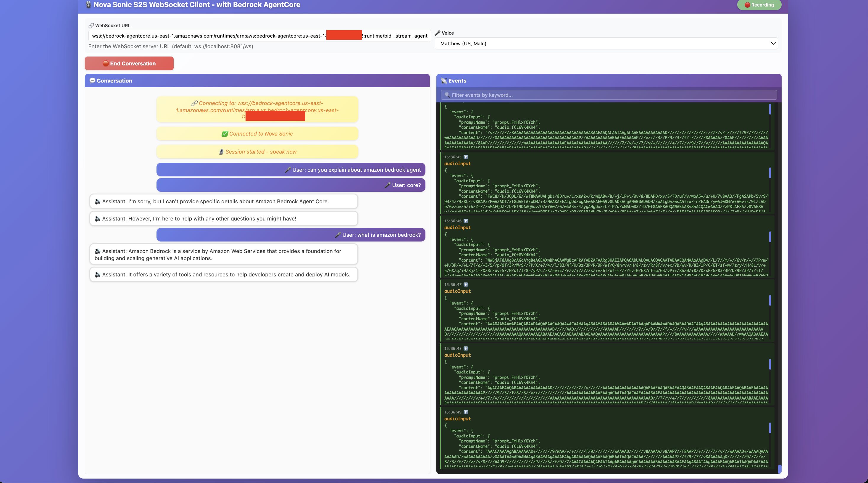Image resolution: width=868 pixels, height=483 pixels.
Task: Toggle the Recording status indicator
Action: pos(759,5)
